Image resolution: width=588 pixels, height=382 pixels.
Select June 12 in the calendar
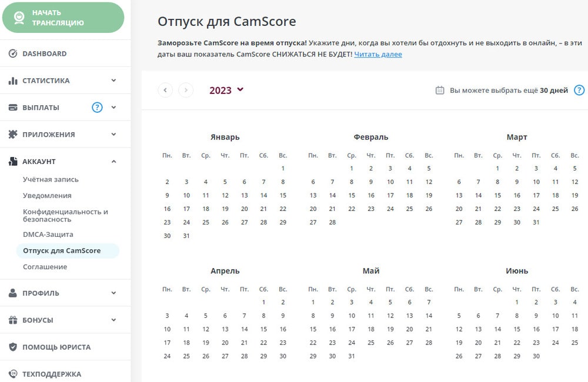point(459,329)
